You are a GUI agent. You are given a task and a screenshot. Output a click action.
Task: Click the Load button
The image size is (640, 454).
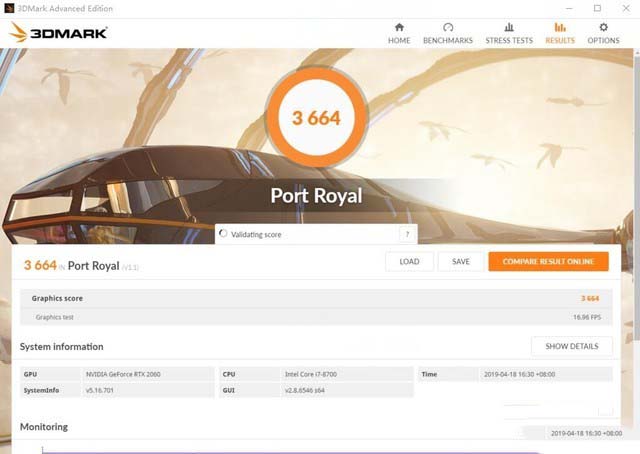tap(409, 261)
